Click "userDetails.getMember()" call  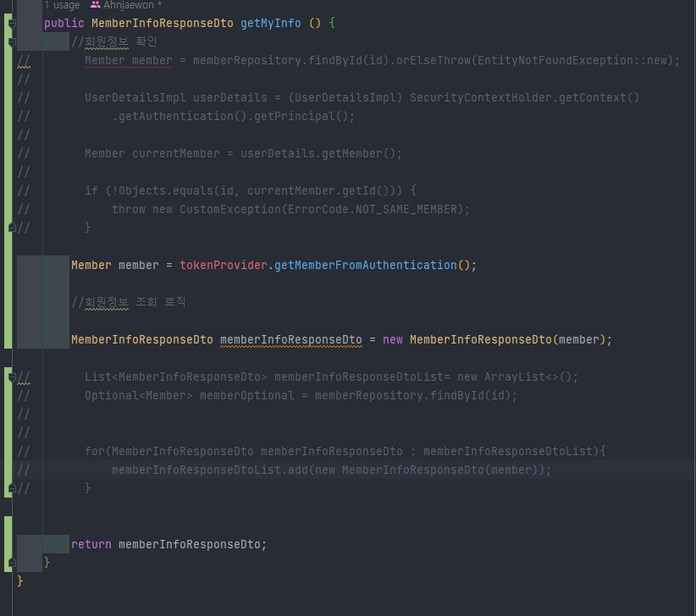pos(318,153)
